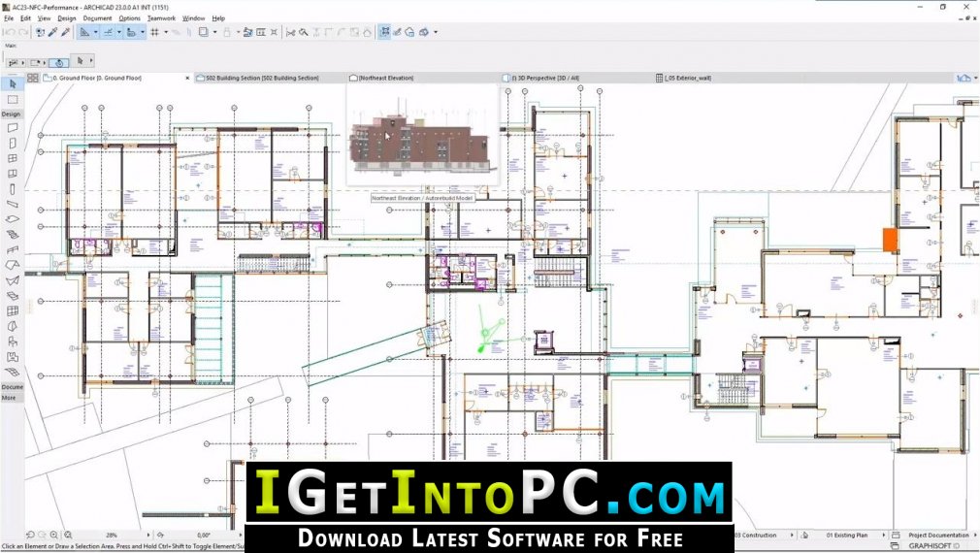Select the Beam tool
This screenshot has height=553, width=980.
point(13,205)
